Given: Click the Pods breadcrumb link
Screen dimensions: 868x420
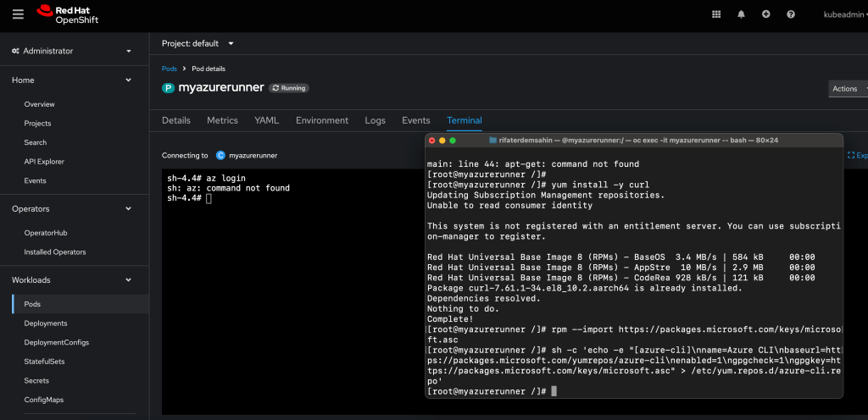Looking at the screenshot, I should 170,69.
